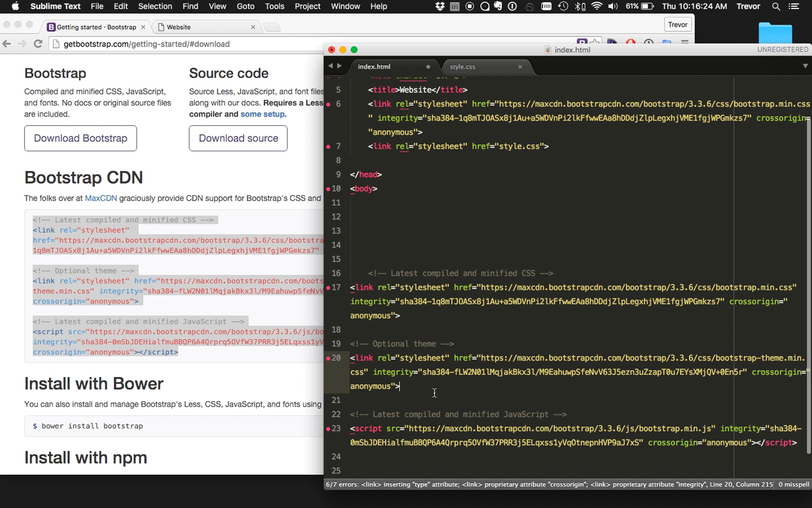This screenshot has height=508, width=812.
Task: Click Sublime's next tab right arrow
Action: click(339, 66)
